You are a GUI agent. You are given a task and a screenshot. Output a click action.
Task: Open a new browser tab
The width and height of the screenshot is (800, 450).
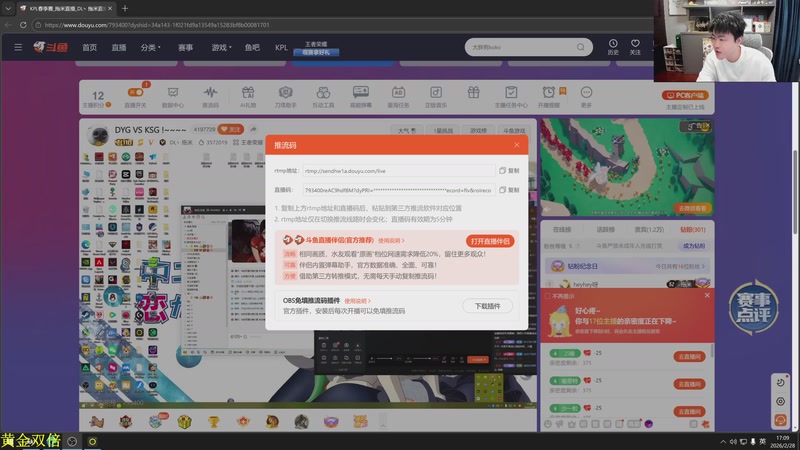point(125,8)
